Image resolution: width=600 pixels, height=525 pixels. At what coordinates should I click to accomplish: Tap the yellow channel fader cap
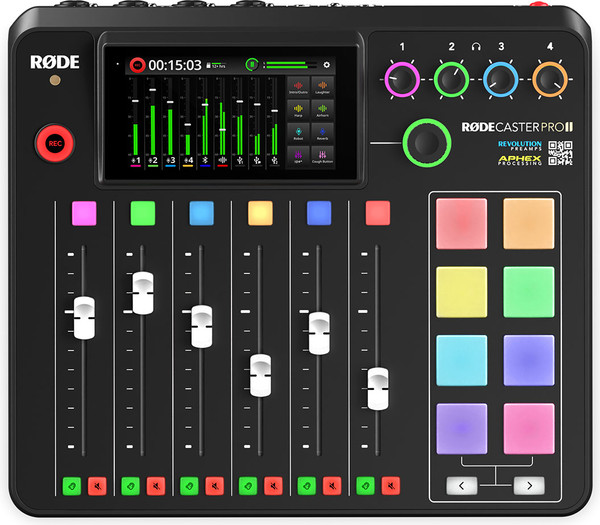261,375
